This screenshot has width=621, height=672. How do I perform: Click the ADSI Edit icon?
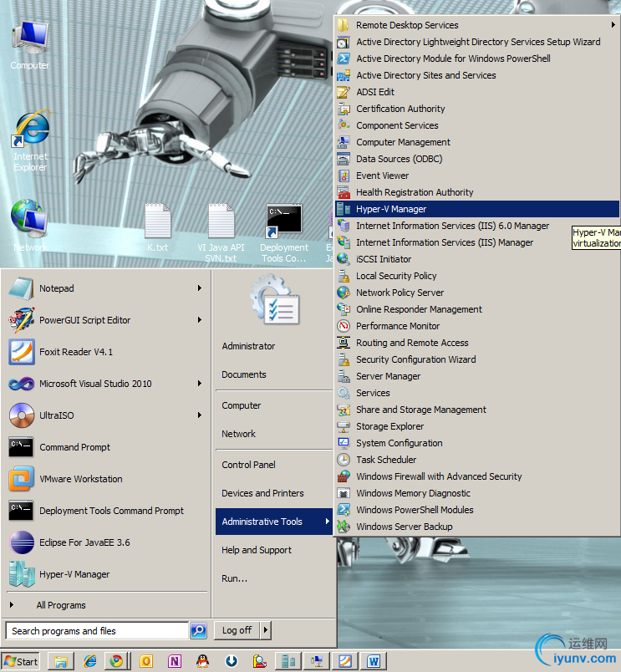pyautogui.click(x=344, y=92)
